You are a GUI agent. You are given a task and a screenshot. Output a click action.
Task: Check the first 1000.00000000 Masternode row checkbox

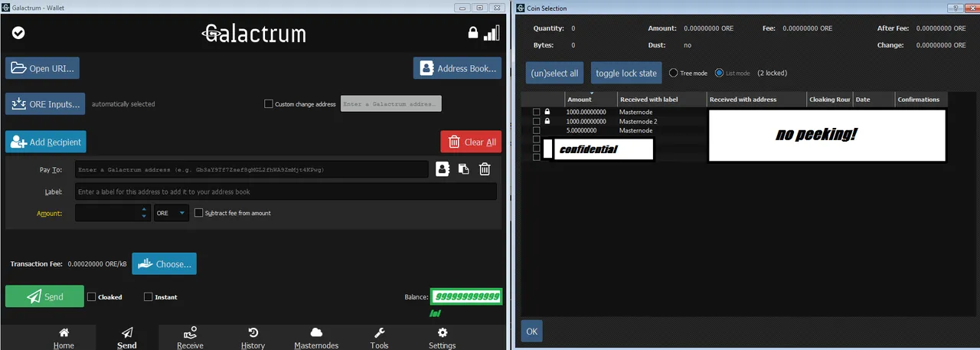point(537,112)
